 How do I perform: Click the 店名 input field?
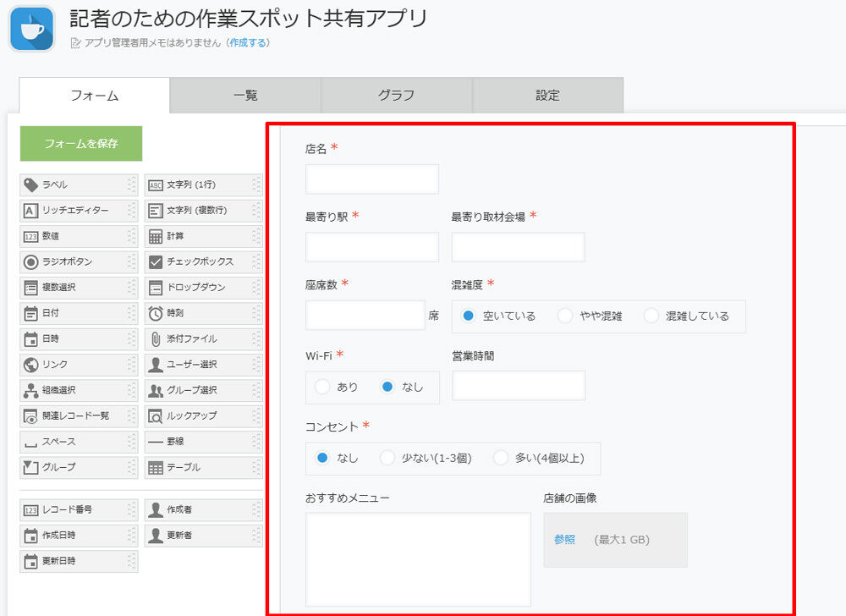tap(371, 179)
